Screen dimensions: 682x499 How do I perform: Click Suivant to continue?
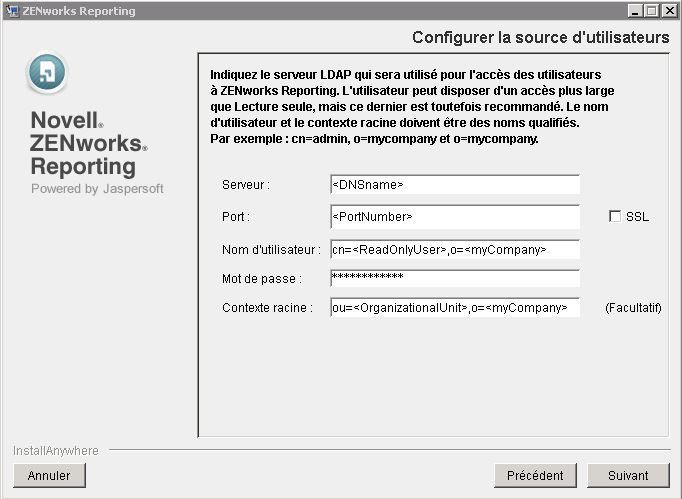[x=627, y=475]
